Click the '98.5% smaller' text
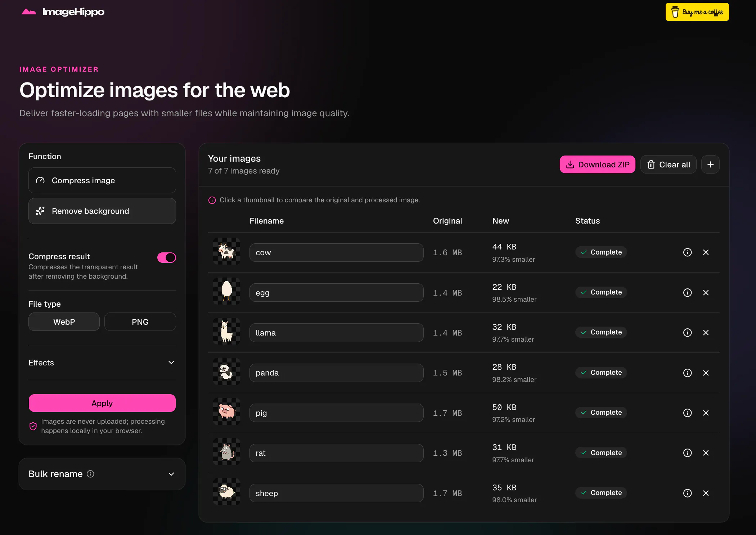756x535 pixels. click(x=514, y=300)
